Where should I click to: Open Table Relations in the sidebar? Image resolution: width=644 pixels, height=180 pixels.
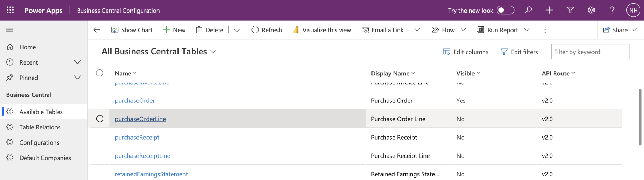pyautogui.click(x=40, y=127)
